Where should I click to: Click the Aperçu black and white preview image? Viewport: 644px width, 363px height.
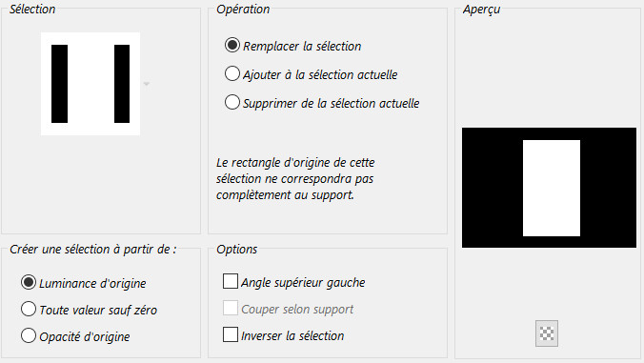pyautogui.click(x=549, y=188)
